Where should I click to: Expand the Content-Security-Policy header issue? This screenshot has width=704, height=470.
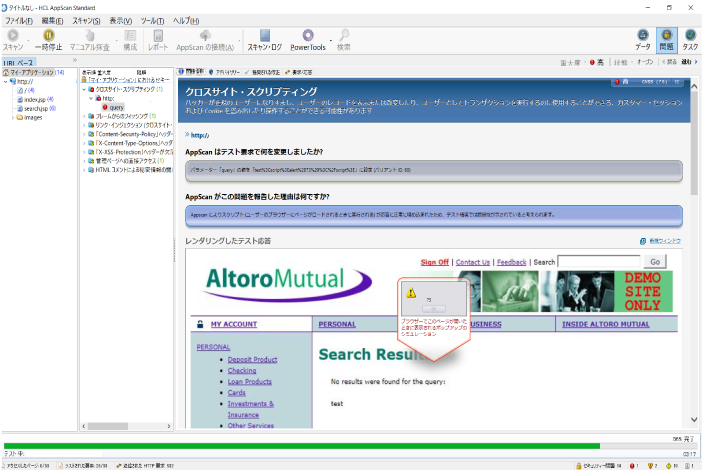[84, 134]
